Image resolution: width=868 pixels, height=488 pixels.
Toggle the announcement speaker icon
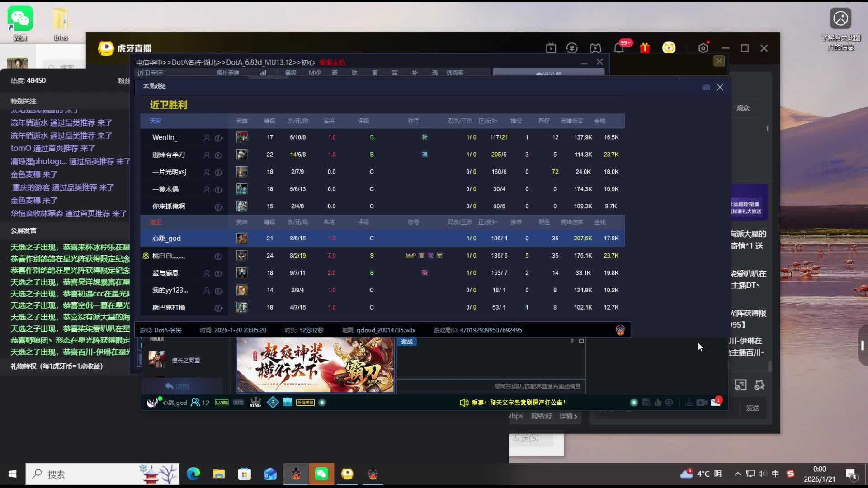tap(464, 402)
